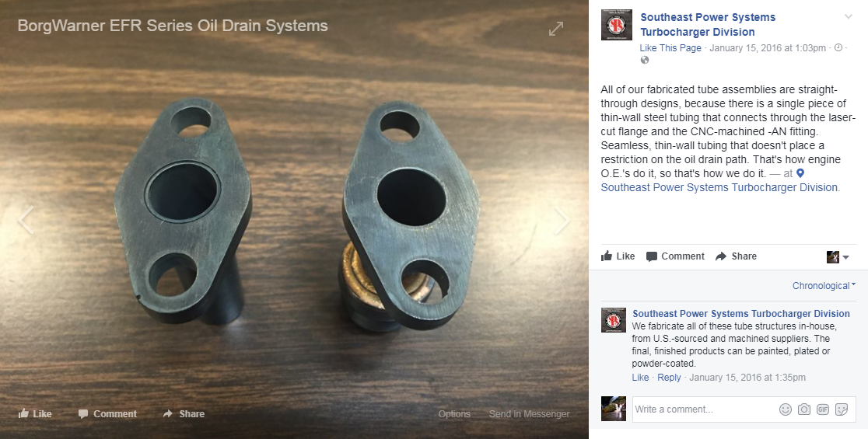Open the post options chevron at top right
868x439 pixels.
click(848, 17)
